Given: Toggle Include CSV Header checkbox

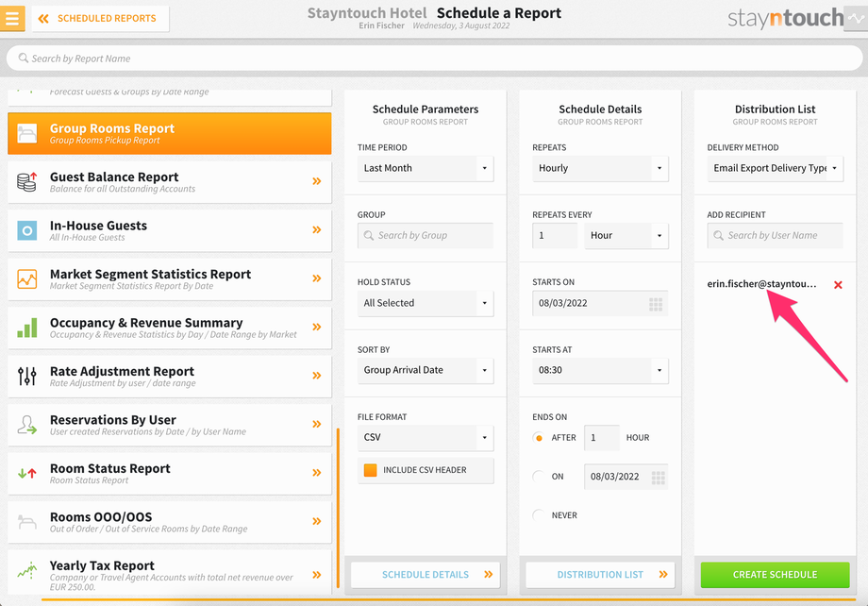Looking at the screenshot, I should point(371,470).
